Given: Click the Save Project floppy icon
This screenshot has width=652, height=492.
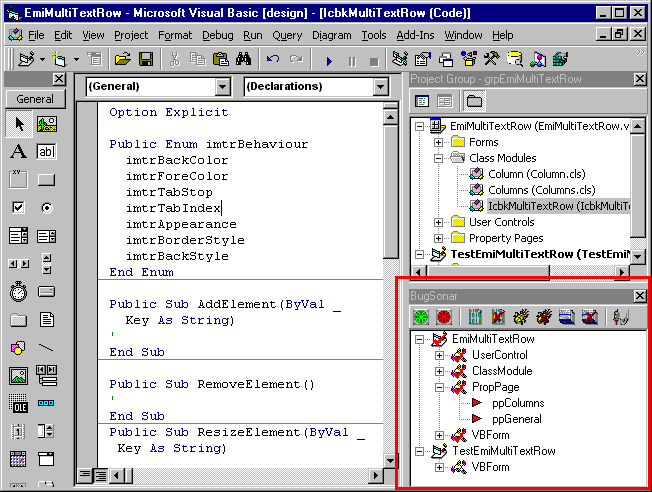Looking at the screenshot, I should pyautogui.click(x=146, y=59).
